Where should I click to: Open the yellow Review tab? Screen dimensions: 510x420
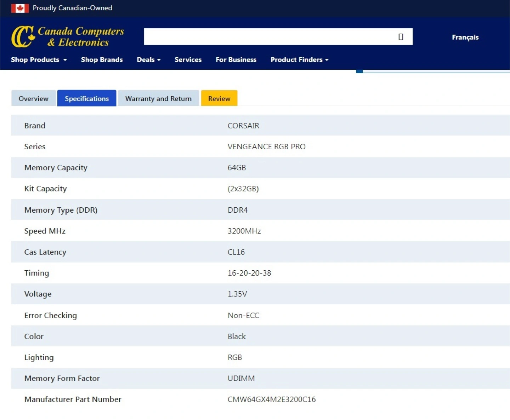(219, 98)
